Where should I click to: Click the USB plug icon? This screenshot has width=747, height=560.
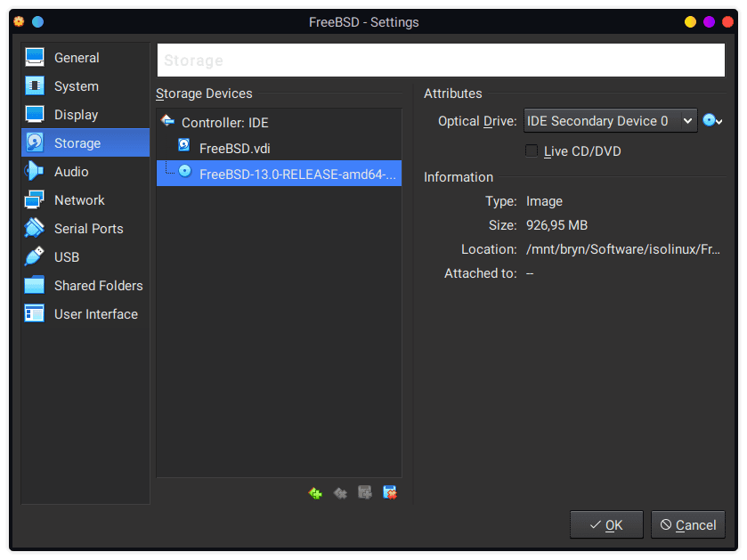[x=35, y=257]
